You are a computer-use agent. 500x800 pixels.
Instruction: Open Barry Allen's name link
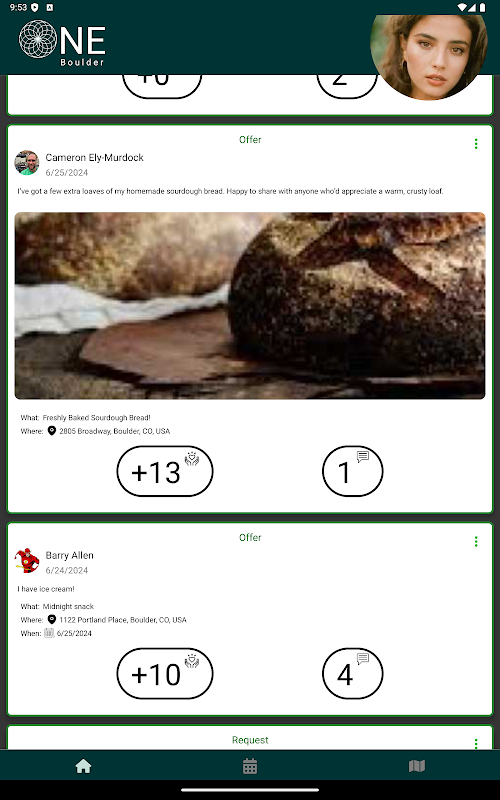pyautogui.click(x=69, y=555)
